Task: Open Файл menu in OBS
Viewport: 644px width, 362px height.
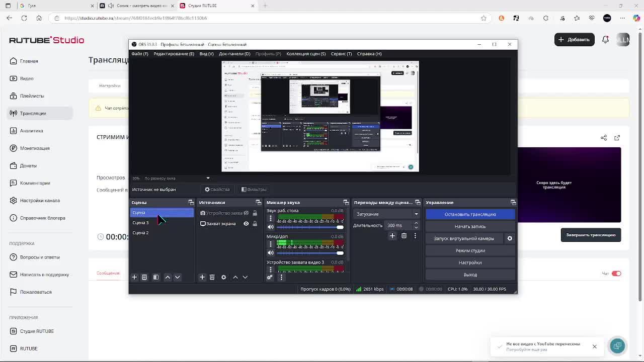Action: 140,54
